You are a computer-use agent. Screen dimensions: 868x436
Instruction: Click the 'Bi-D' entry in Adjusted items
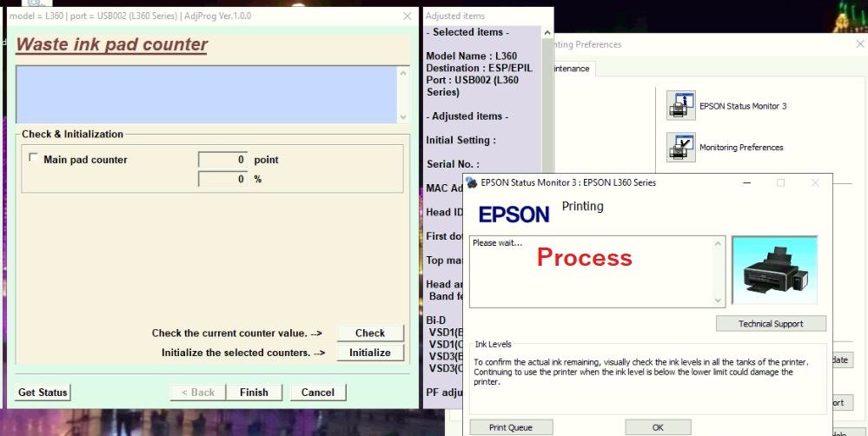click(x=435, y=320)
